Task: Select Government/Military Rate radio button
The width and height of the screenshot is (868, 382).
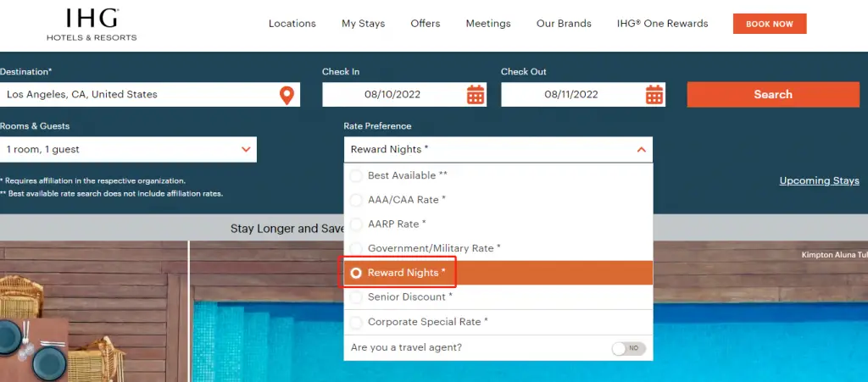Action: (x=356, y=249)
